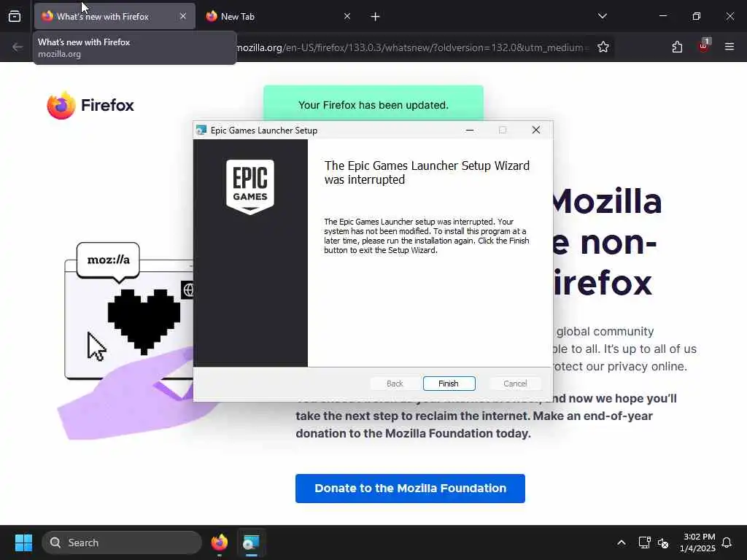Screen dimensions: 747x560
Task: Bookmark this page with the star icon
Action: point(603,47)
